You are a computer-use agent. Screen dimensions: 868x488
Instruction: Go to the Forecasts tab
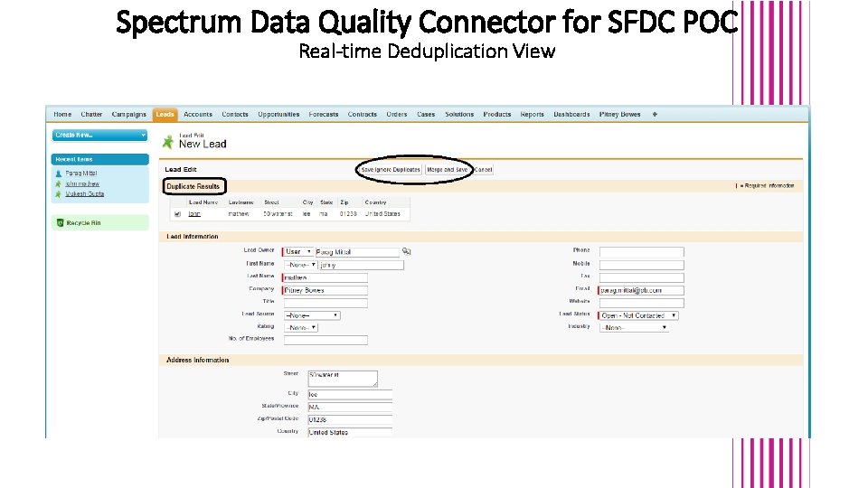point(324,115)
